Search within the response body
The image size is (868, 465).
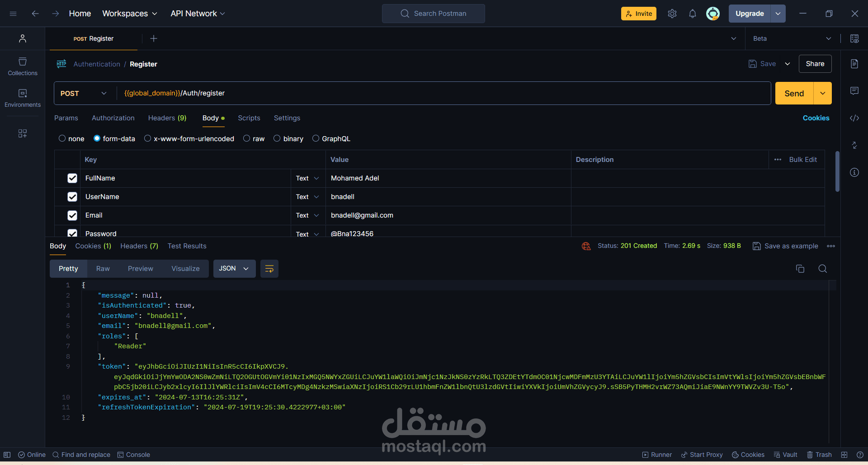point(822,269)
